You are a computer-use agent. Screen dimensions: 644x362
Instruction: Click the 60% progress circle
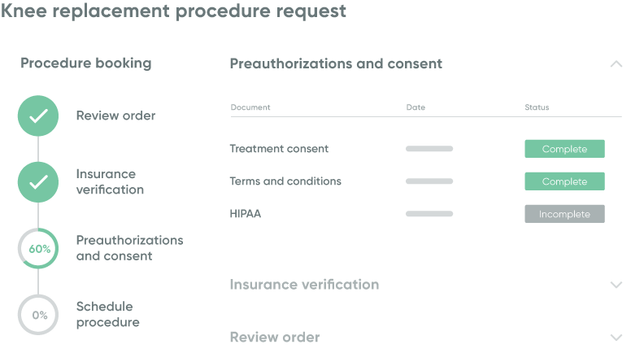point(38,249)
